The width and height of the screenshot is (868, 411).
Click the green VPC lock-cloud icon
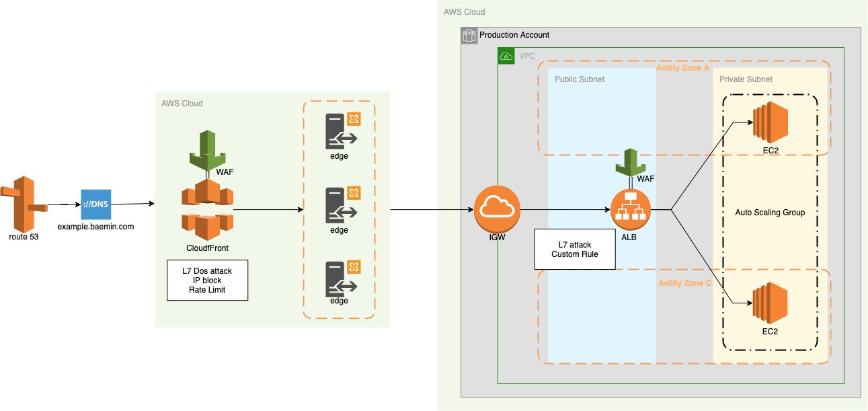pyautogui.click(x=506, y=56)
